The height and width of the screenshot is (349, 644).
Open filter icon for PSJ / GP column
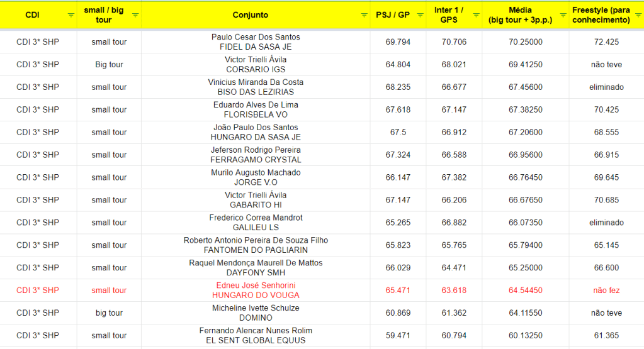(x=421, y=15)
